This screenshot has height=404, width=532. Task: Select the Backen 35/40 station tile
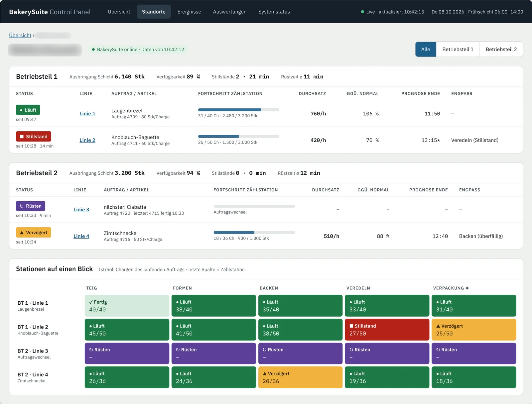coord(300,306)
